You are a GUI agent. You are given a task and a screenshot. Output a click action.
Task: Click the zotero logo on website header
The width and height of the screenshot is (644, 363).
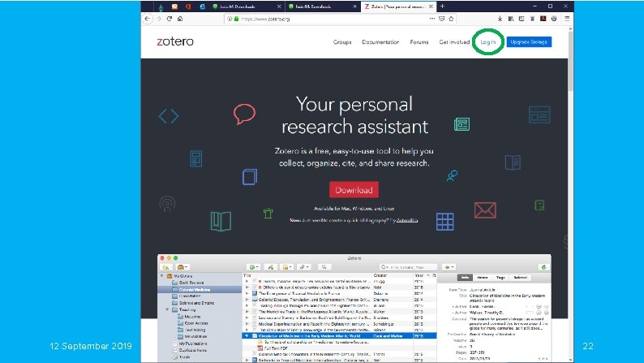(x=175, y=41)
